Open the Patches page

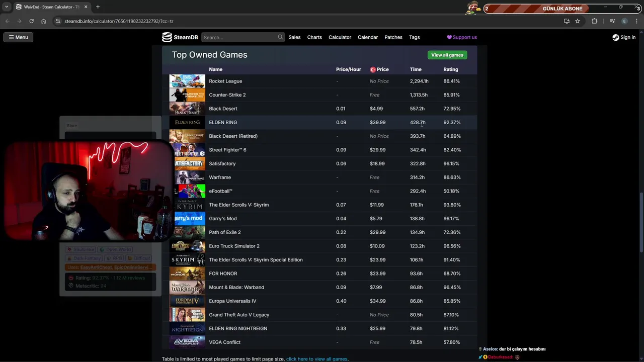[393, 37]
